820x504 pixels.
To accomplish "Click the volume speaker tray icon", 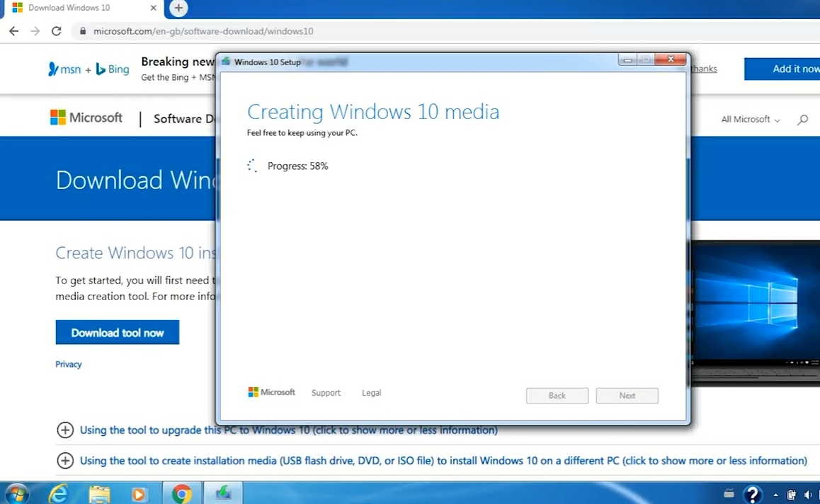I will point(808,495).
